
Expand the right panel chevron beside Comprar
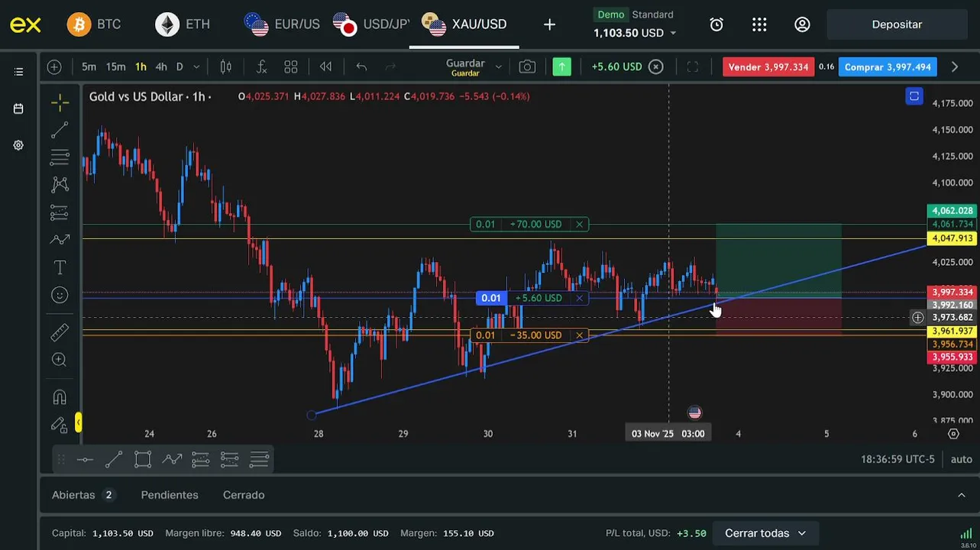955,67
